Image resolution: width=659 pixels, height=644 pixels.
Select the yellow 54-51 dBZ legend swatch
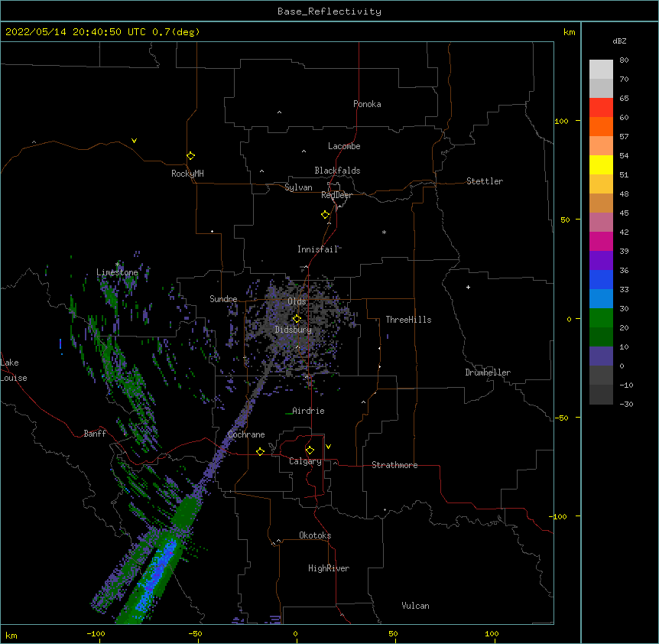601,164
